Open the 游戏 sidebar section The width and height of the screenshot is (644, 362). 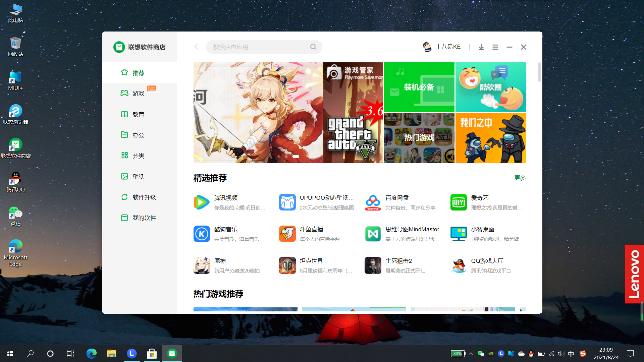click(139, 93)
